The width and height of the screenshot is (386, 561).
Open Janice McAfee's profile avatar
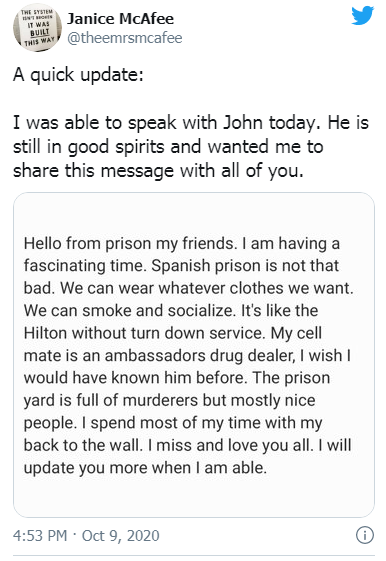tap(37, 28)
